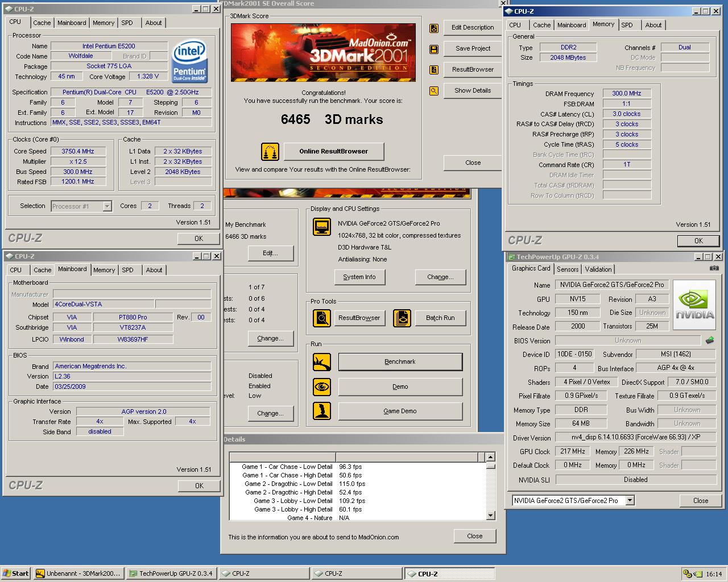Screen dimensions: 728x582
Task: Click the Edit Description button
Action: 473,27
